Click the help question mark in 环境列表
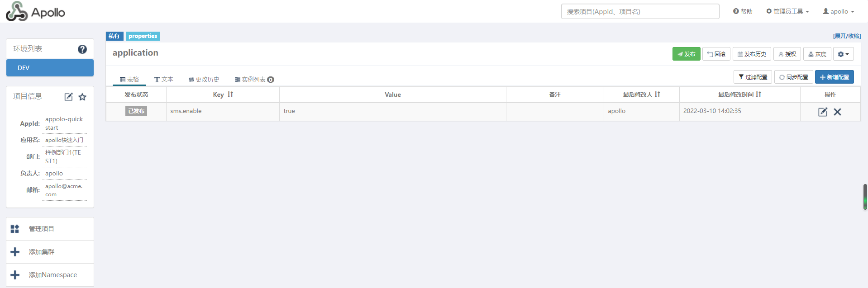 (82, 49)
